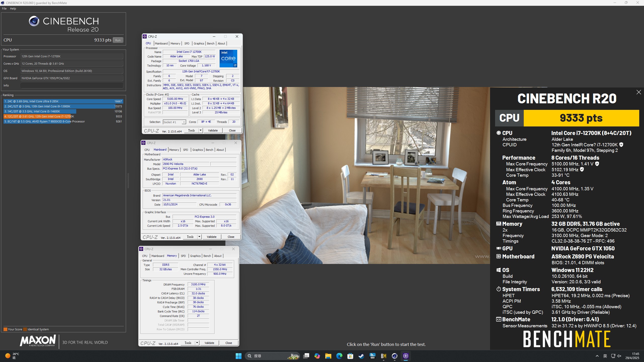Open the SPD tab in the top CPU-Z window
The width and height of the screenshot is (644, 362).
(187, 43)
